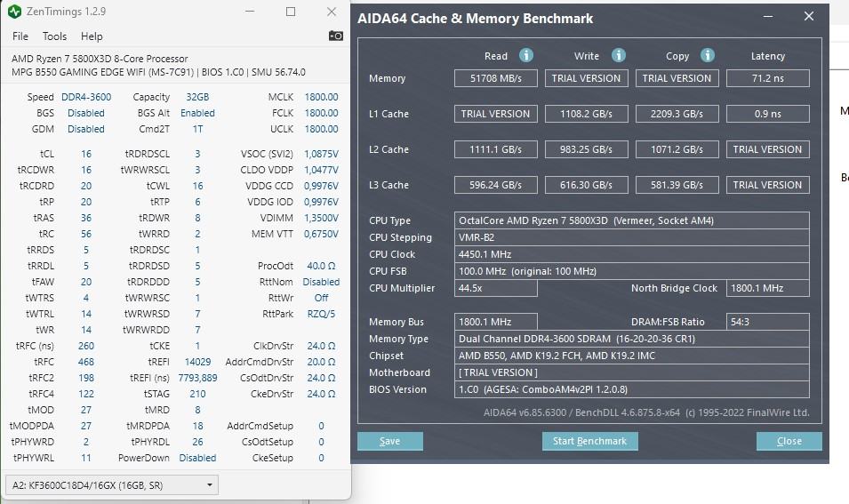The height and width of the screenshot is (504, 849).
Task: Click the VSOC (SVI2) value 1,0875V
Action: [321, 154]
